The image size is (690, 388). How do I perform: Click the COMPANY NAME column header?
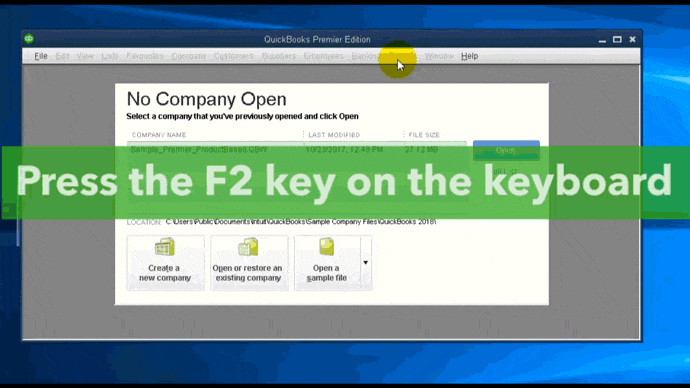pyautogui.click(x=159, y=135)
